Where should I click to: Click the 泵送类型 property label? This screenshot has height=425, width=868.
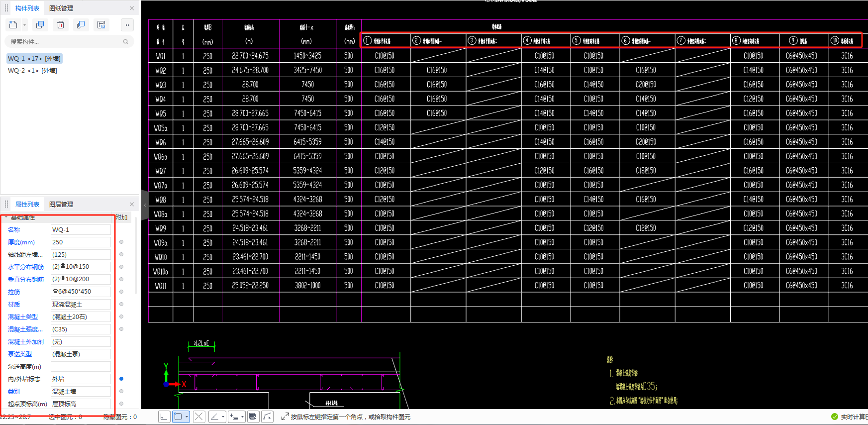coord(20,354)
